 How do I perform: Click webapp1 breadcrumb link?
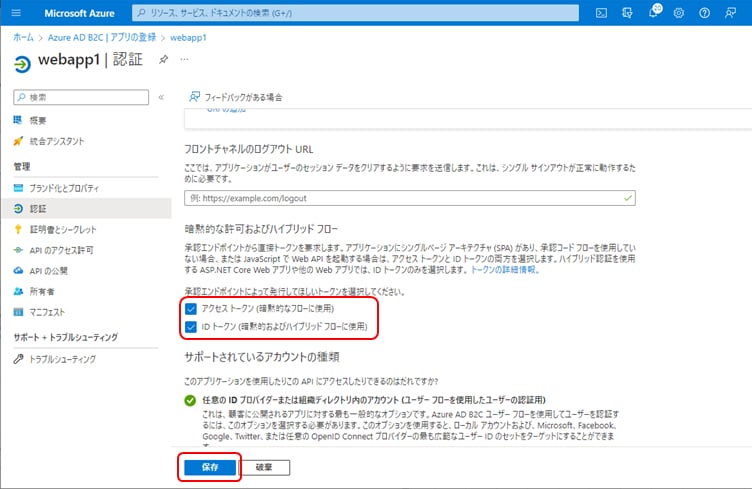tap(188, 37)
